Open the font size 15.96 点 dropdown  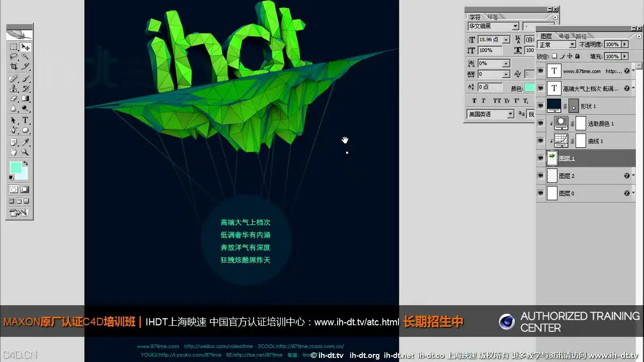(506, 39)
